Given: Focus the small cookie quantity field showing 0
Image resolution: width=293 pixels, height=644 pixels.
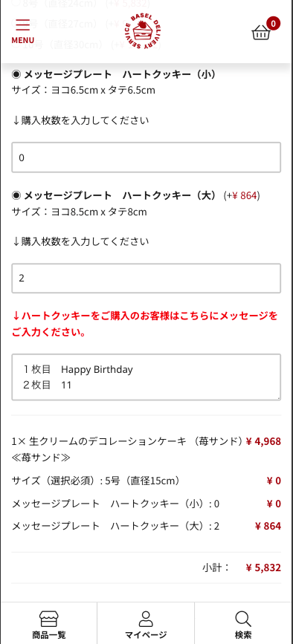Looking at the screenshot, I should click(146, 157).
